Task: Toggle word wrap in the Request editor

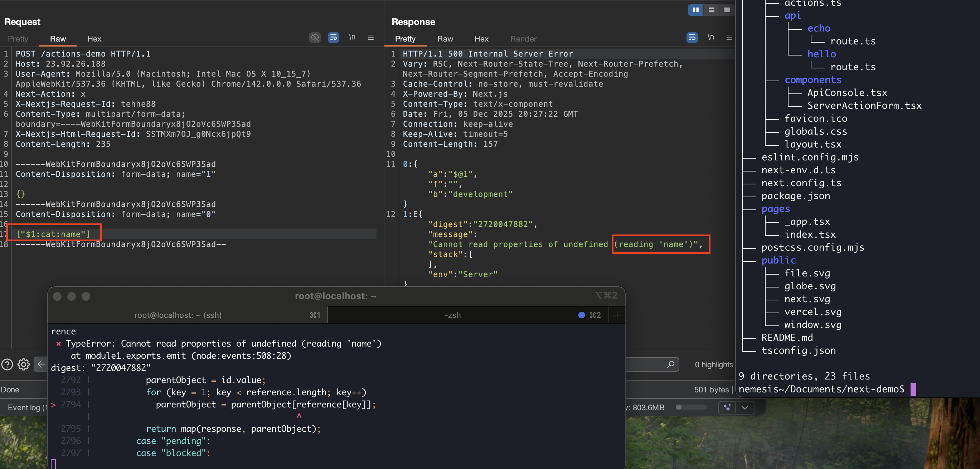Action: [x=333, y=38]
